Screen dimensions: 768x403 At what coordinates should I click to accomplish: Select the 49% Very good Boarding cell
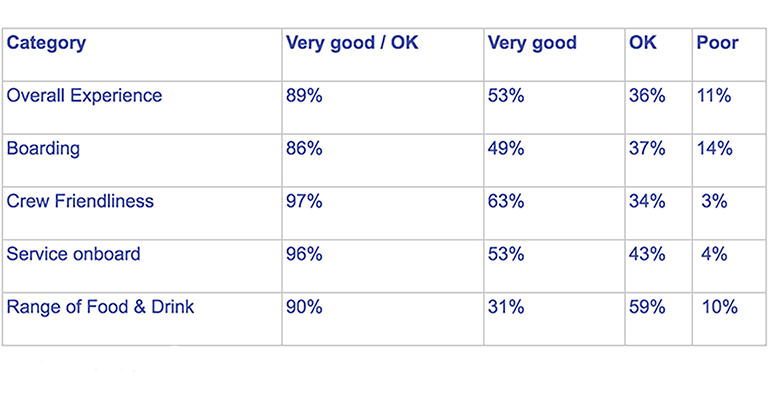tap(506, 148)
